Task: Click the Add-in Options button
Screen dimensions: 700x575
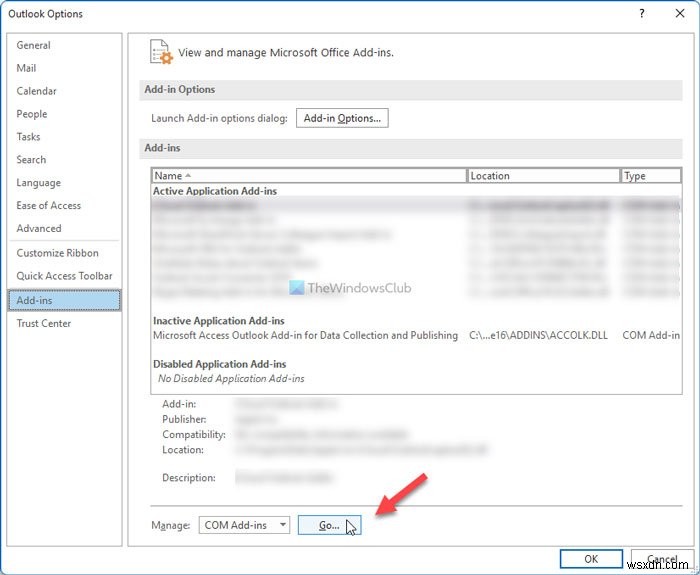Action: (342, 118)
